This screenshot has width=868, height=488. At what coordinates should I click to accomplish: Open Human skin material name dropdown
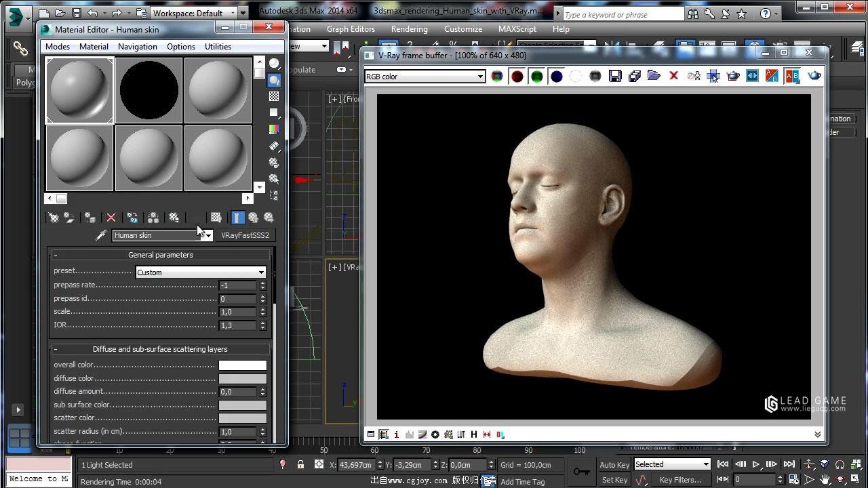[x=208, y=235]
